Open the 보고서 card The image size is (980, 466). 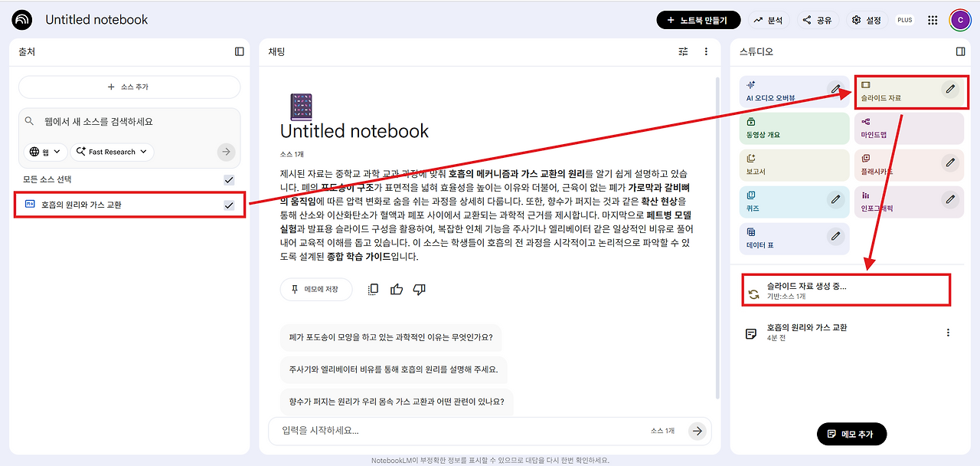coord(795,165)
